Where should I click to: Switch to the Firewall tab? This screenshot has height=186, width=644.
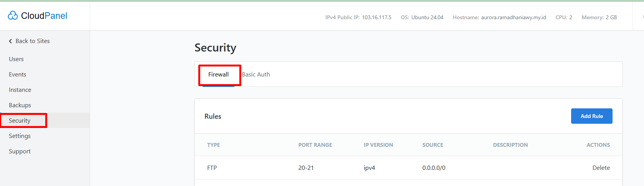click(x=218, y=75)
